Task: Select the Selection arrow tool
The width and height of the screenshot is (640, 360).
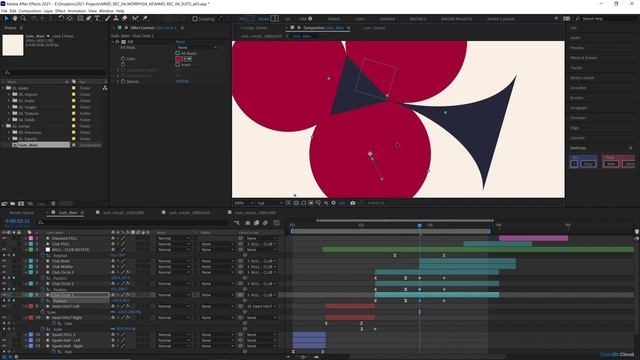Action: tap(7, 18)
